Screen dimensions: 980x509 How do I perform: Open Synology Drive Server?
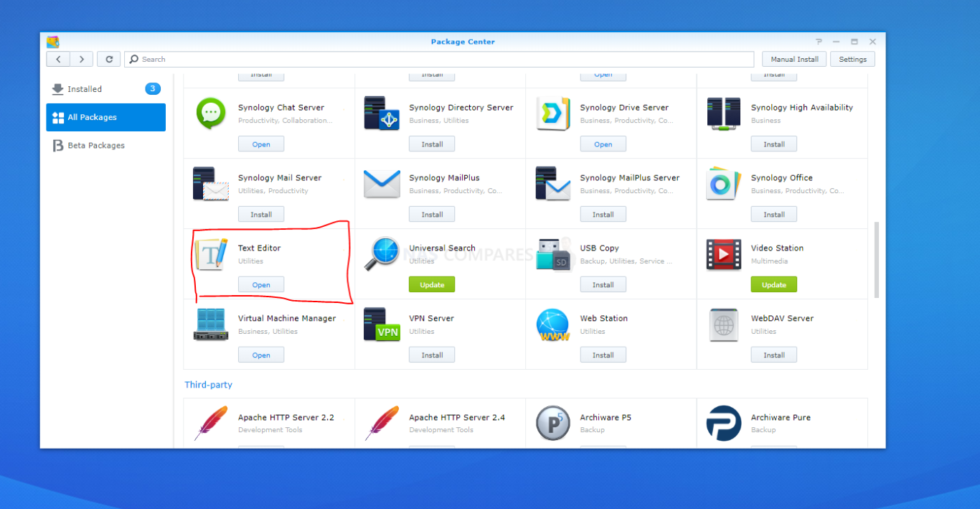(x=603, y=144)
